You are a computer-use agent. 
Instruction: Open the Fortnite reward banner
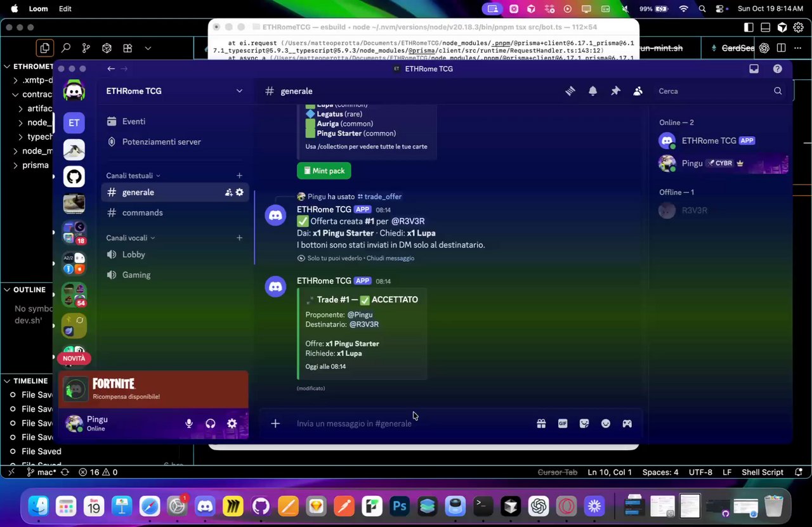click(153, 389)
